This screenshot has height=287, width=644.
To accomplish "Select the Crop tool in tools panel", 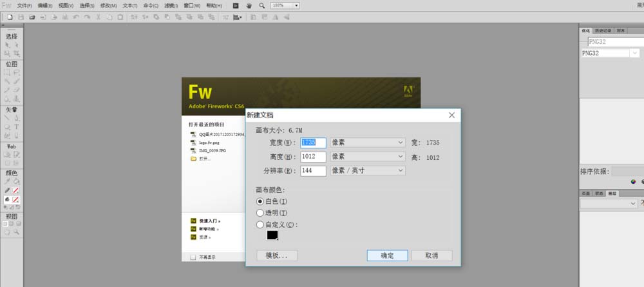I will pyautogui.click(x=17, y=54).
